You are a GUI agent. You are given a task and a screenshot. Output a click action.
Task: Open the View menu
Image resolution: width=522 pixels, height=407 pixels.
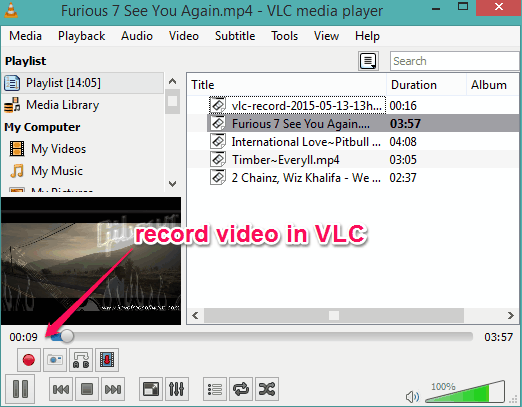[x=326, y=36]
